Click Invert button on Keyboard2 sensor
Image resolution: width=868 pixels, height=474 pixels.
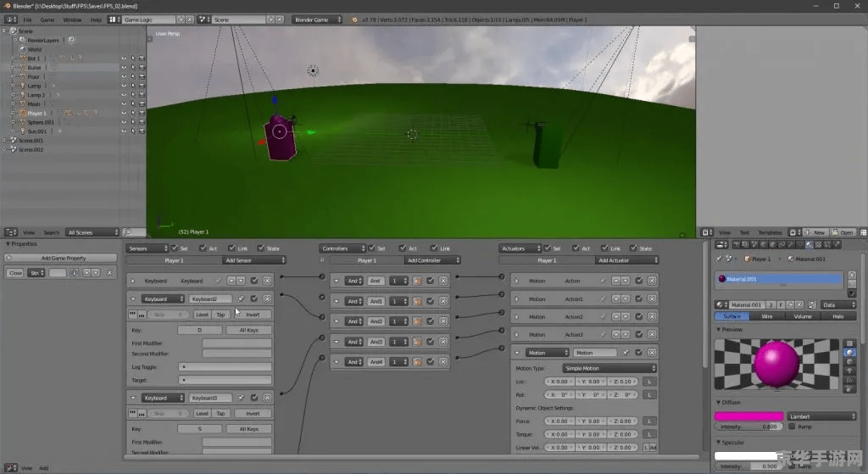253,315
